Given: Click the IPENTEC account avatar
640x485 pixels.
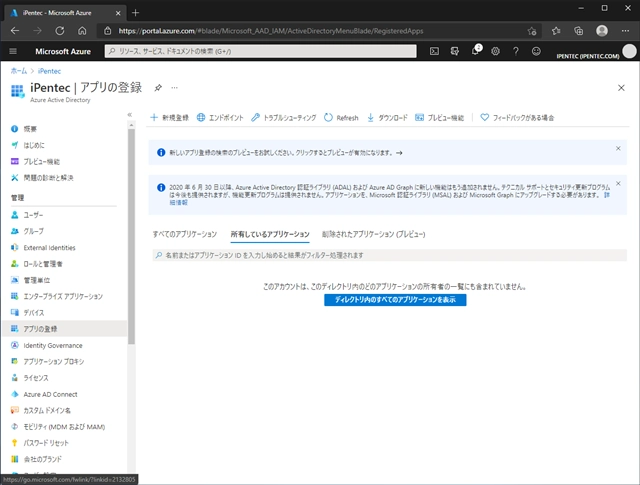Looking at the screenshot, I should point(629,51).
